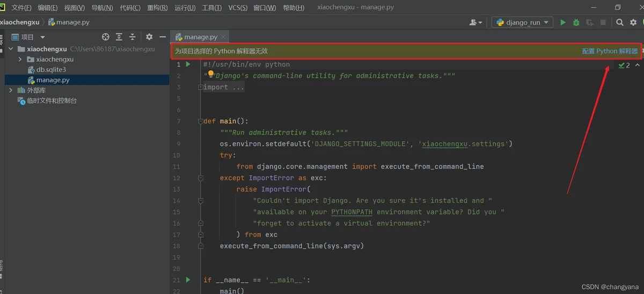
Task: Click the yellow lightbulb intention icon
Action: click(211, 74)
